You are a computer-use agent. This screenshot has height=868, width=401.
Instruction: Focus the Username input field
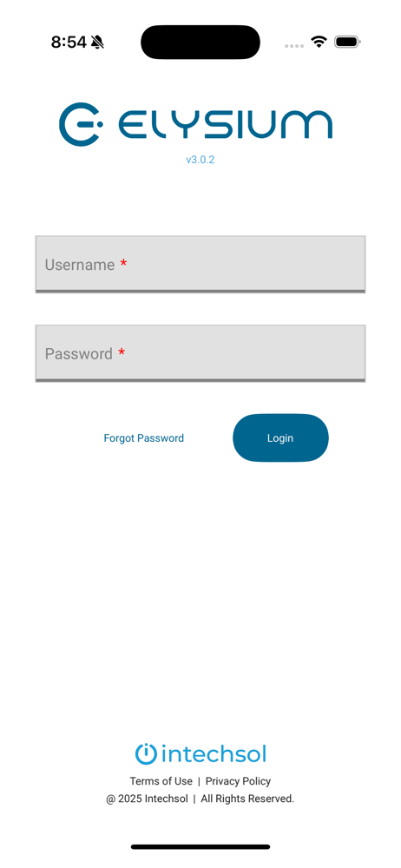coord(200,264)
